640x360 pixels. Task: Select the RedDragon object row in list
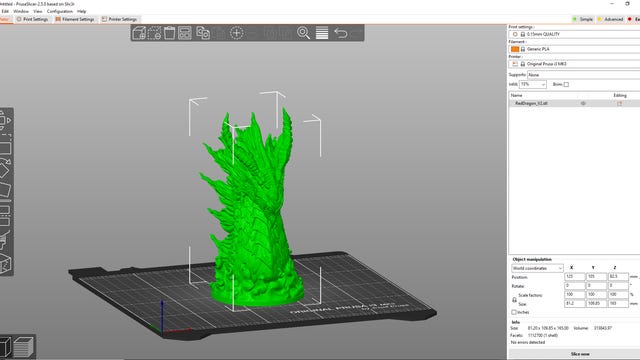tap(574, 104)
